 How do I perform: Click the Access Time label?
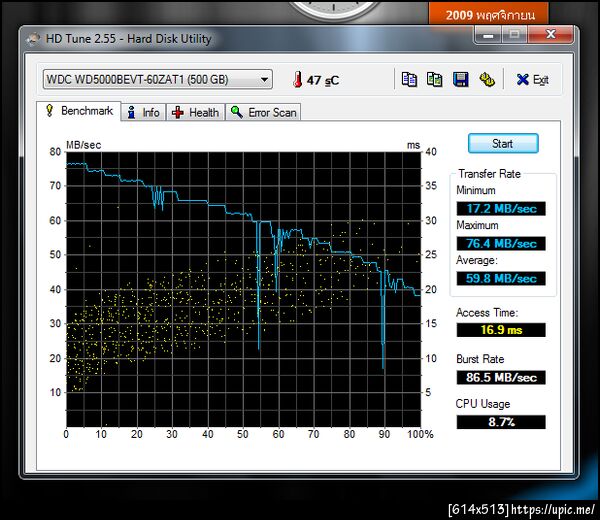[487, 313]
